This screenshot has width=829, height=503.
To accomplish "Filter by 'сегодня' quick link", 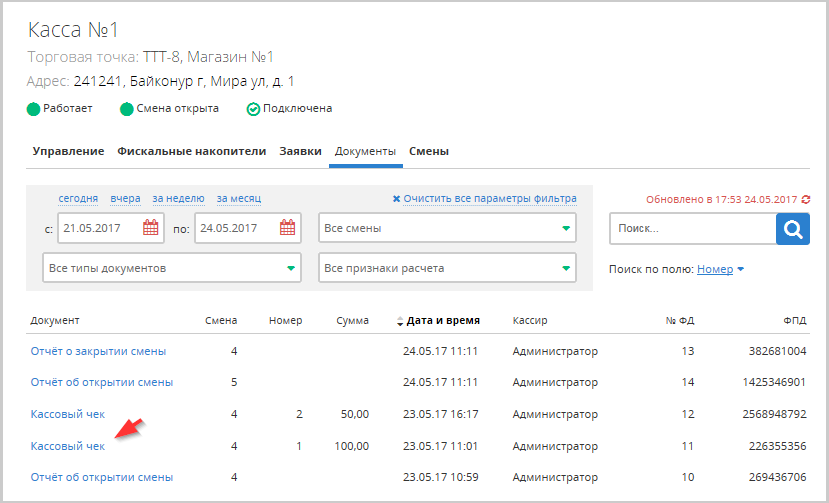I will coord(78,199).
